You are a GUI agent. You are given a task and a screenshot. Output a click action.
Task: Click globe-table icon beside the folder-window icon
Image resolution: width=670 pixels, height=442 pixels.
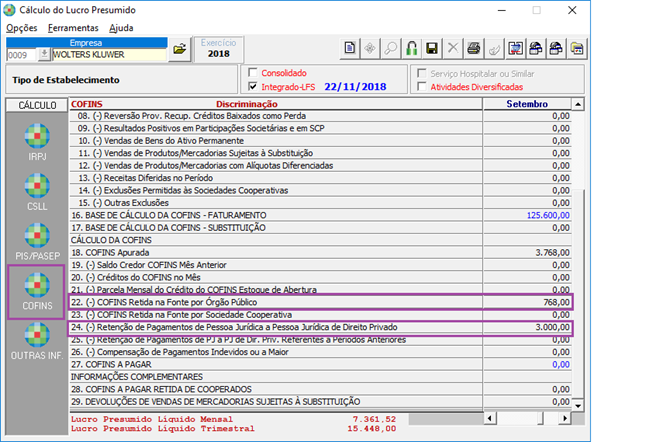point(556,48)
